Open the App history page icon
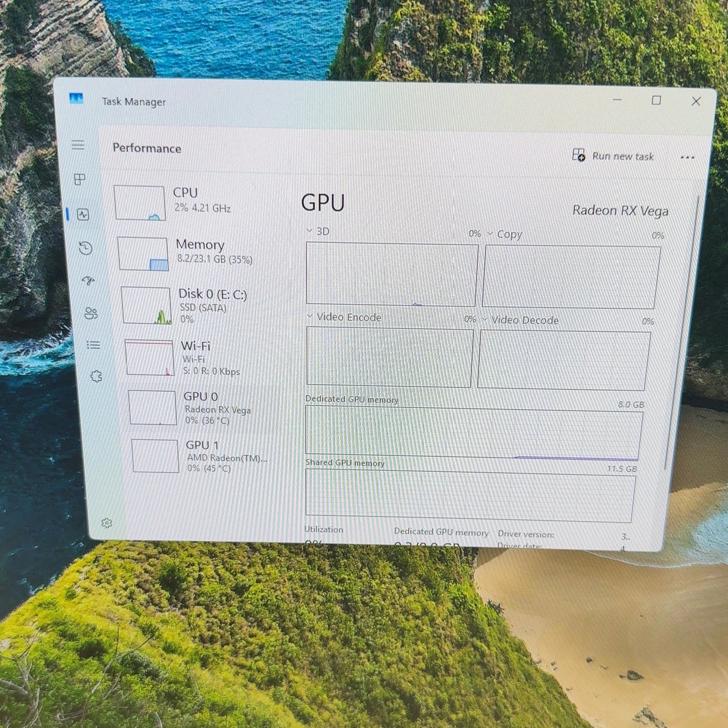728x728 pixels. (x=86, y=248)
